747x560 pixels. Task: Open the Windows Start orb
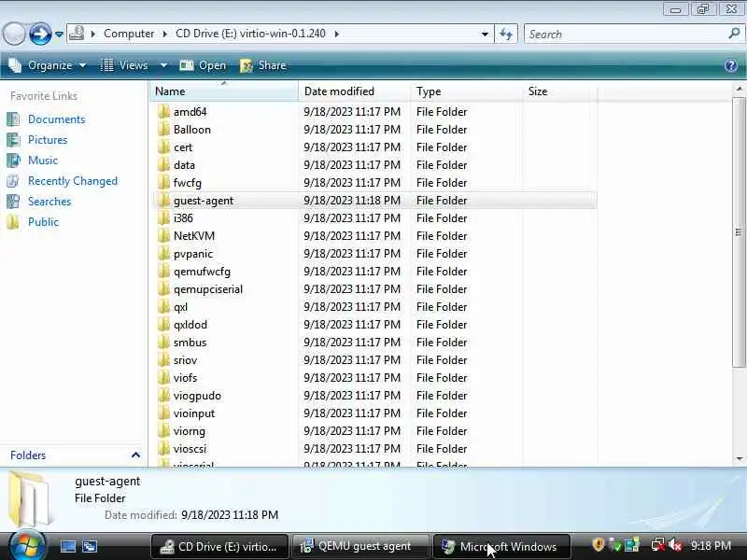(x=27, y=545)
